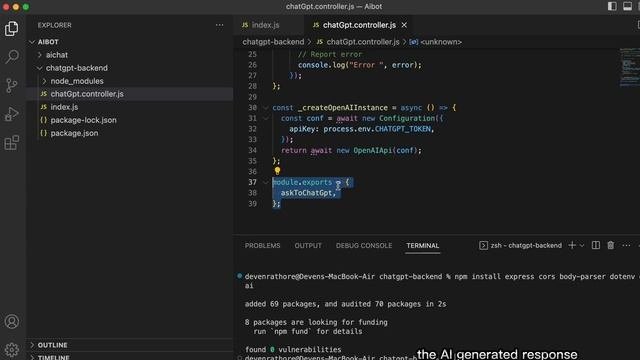Click the macOS green zoom window button

point(26,7)
